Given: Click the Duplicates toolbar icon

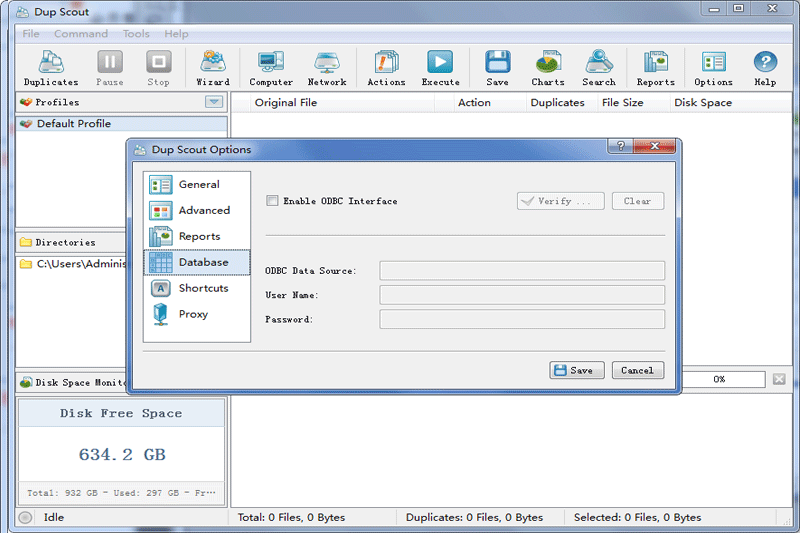Looking at the screenshot, I should point(51,68).
